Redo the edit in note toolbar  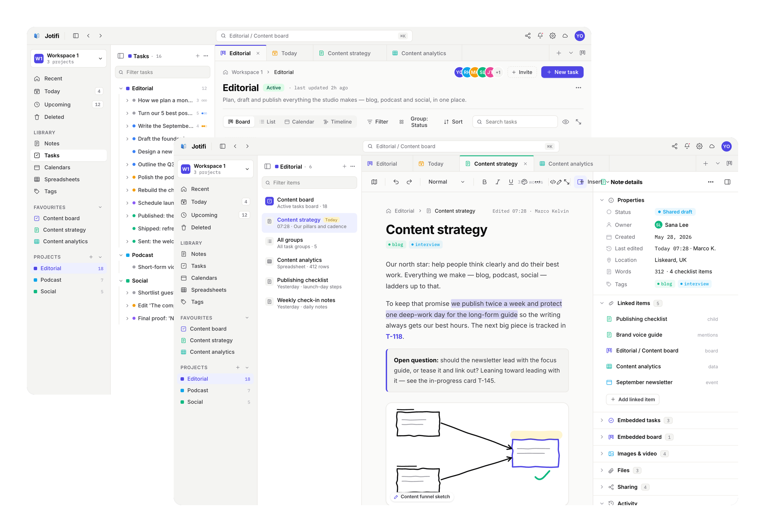tap(409, 182)
